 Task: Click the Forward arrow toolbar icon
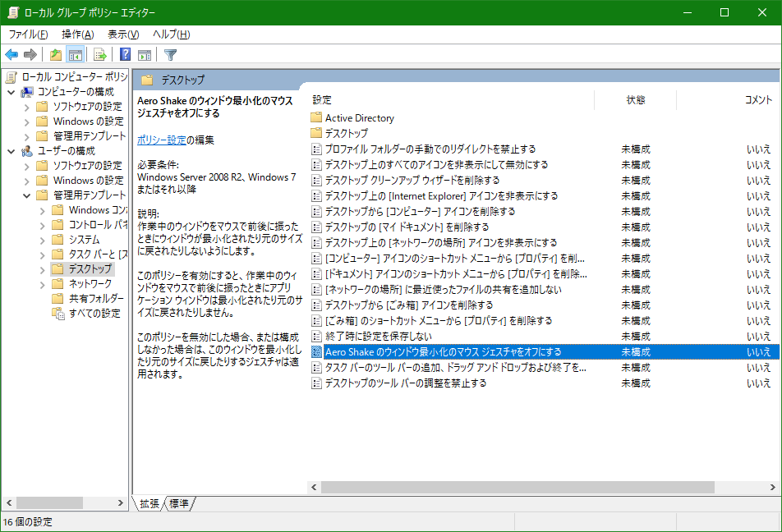coord(30,54)
